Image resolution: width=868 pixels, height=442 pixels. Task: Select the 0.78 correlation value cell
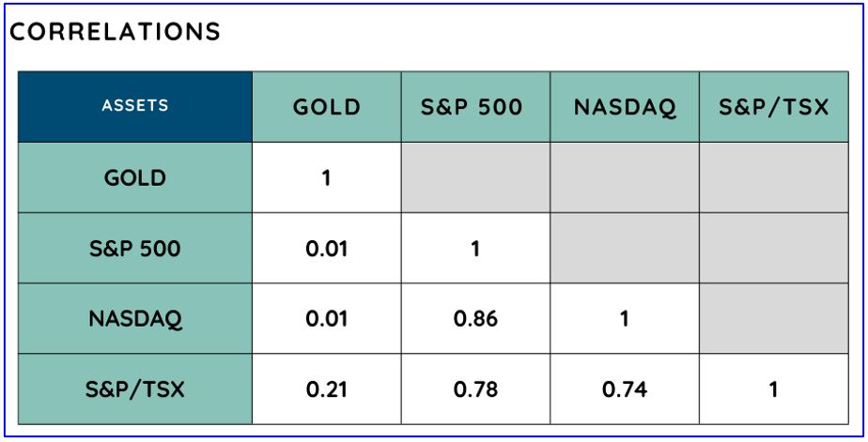pos(474,389)
